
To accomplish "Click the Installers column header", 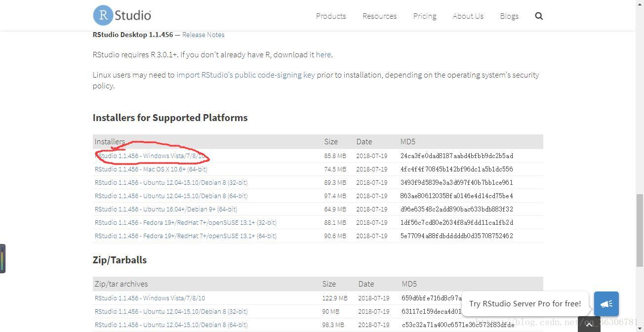I will 110,141.
